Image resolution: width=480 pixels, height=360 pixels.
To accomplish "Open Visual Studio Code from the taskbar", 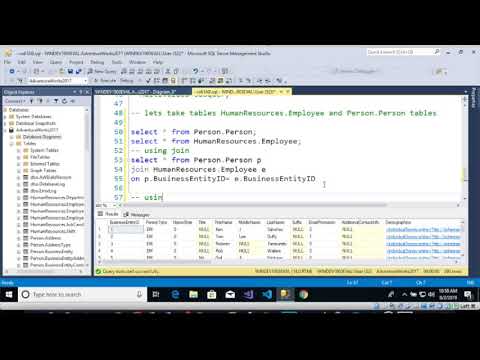I will pyautogui.click(x=267, y=295).
